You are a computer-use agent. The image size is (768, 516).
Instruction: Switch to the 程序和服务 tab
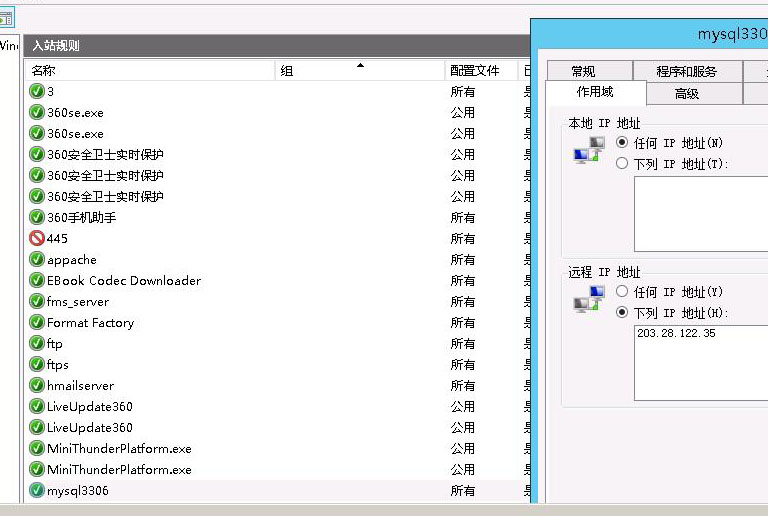click(x=688, y=71)
